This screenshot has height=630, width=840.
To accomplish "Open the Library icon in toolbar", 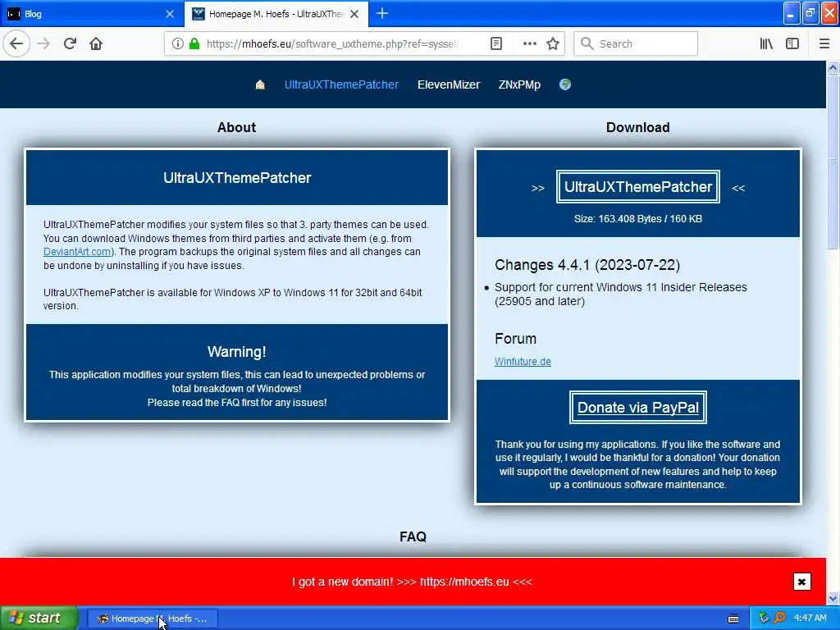I will point(766,44).
